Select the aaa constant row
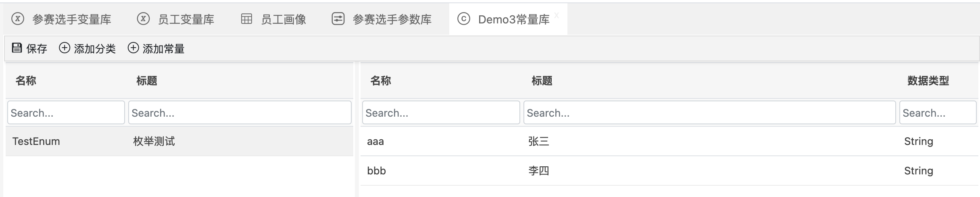The height and width of the screenshot is (197, 980). (x=375, y=141)
